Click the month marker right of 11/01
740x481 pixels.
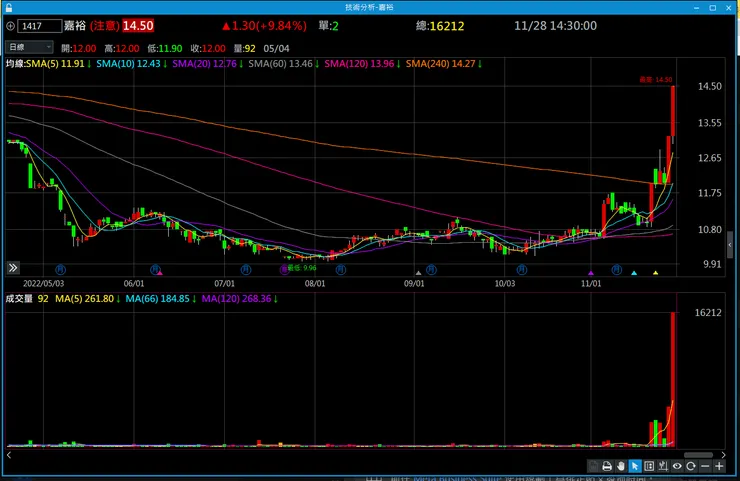coord(616,270)
